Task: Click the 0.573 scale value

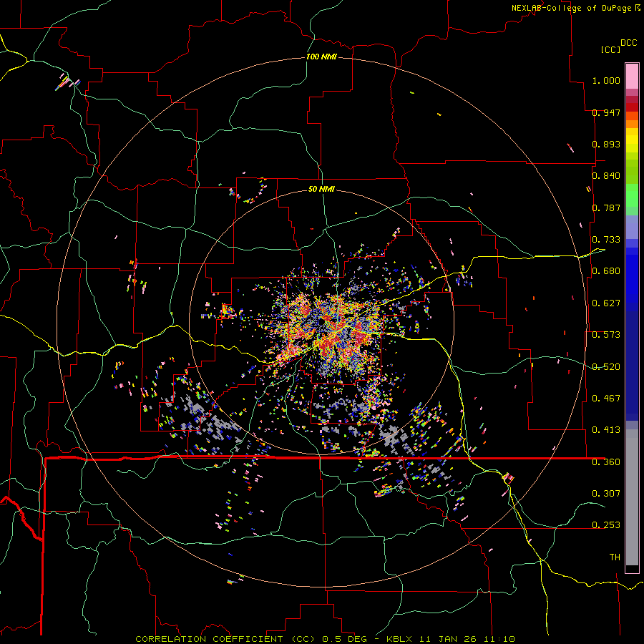Action: pyautogui.click(x=606, y=335)
